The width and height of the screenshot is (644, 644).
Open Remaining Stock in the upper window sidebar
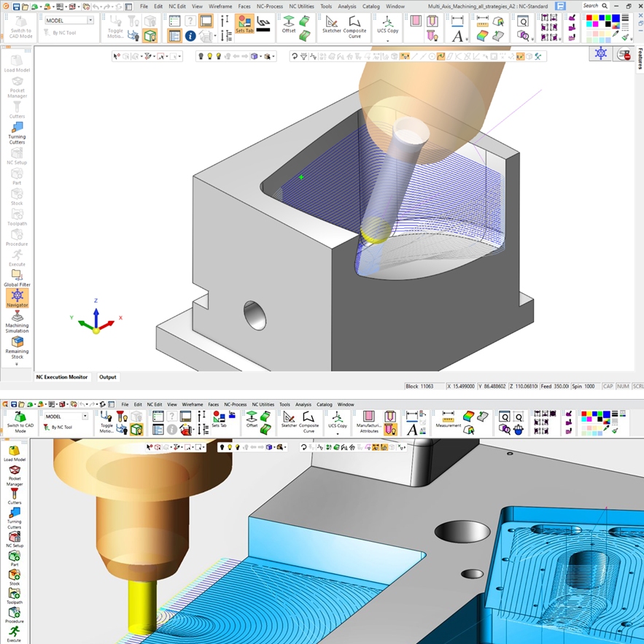pos(17,347)
